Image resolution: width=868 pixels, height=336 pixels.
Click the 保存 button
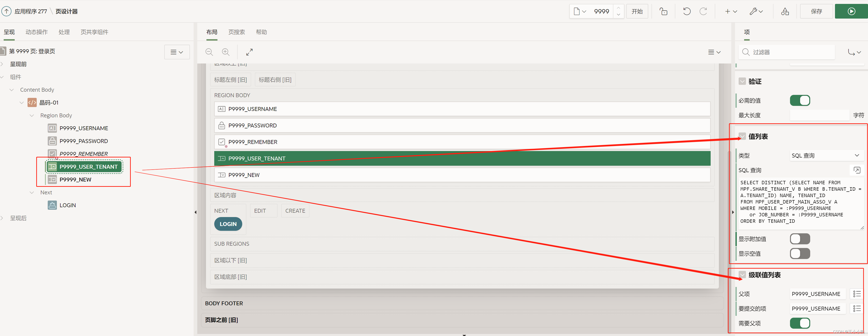(816, 11)
